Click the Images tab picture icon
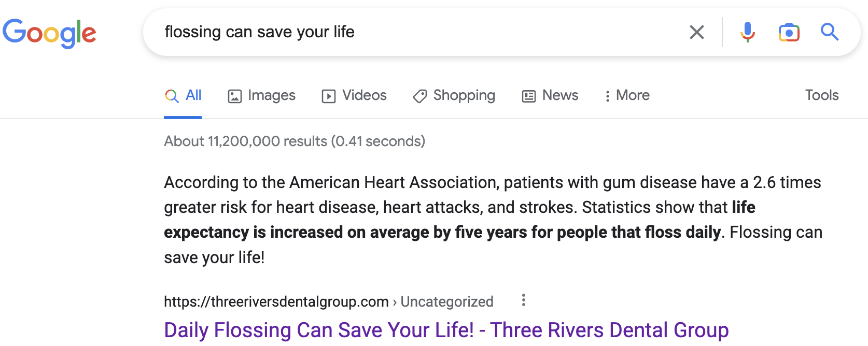 [x=235, y=96]
